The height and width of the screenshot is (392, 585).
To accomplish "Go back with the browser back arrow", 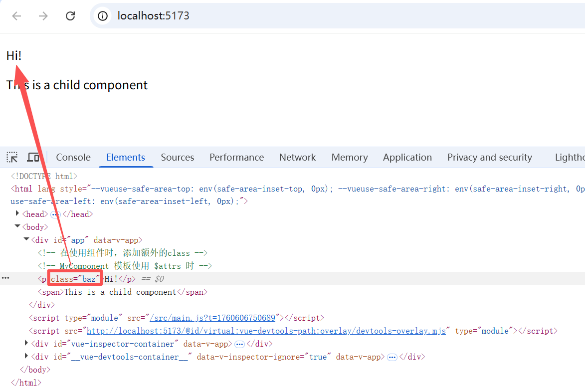I will (17, 15).
